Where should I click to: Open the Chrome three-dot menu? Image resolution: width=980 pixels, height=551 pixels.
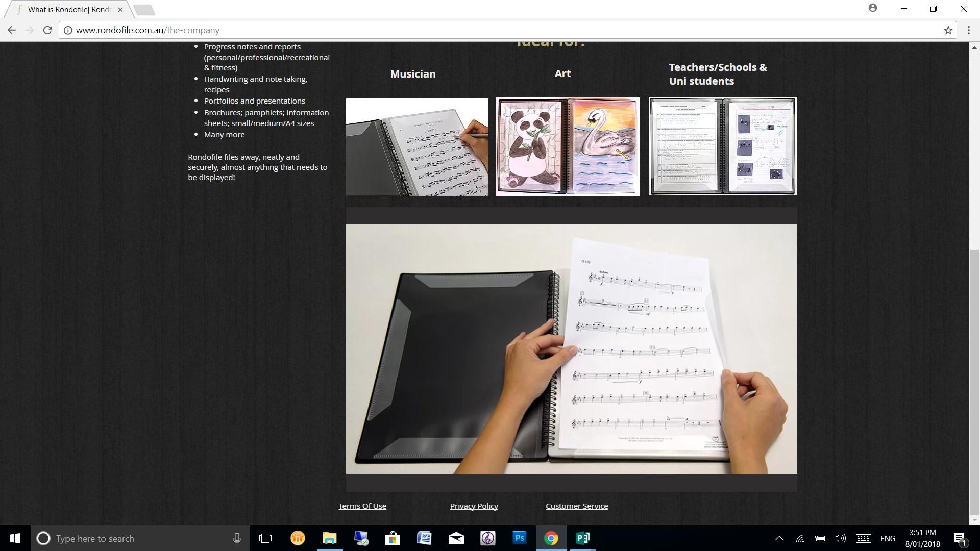tap(968, 30)
